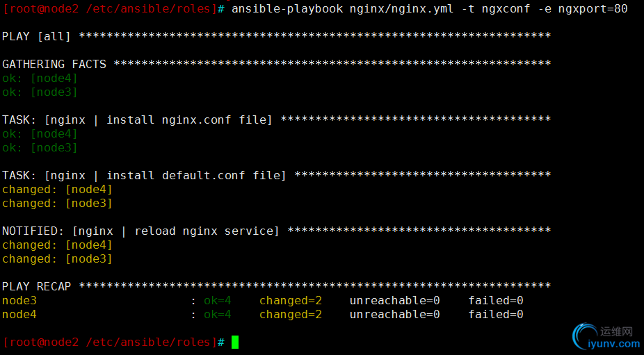Screen dimensions: 644x355
Task: Click the iyunv cloud watermark logo
Action: pos(583,338)
